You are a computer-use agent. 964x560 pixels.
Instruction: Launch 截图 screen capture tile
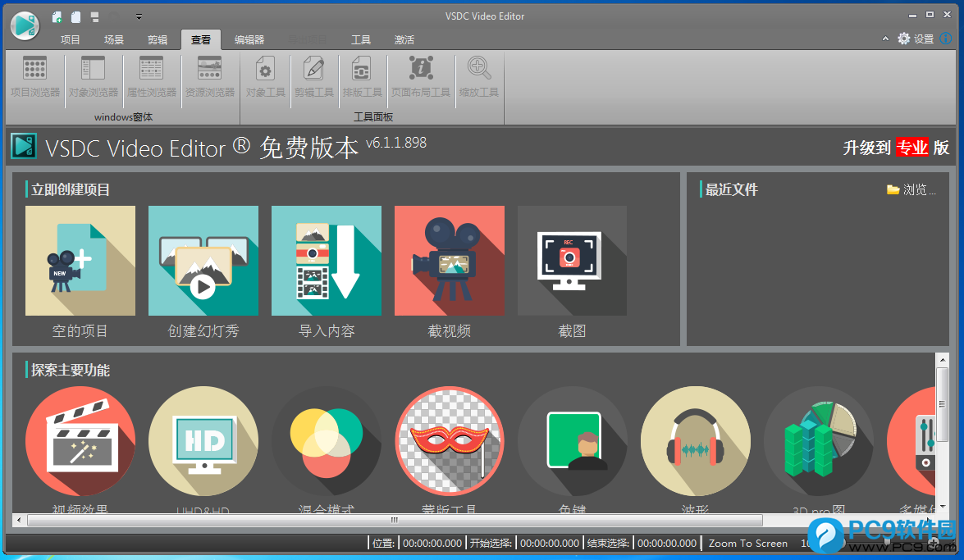tap(572, 261)
